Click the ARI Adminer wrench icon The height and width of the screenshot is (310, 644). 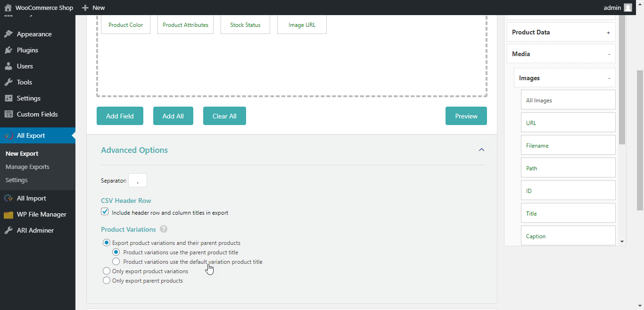[x=8, y=230]
